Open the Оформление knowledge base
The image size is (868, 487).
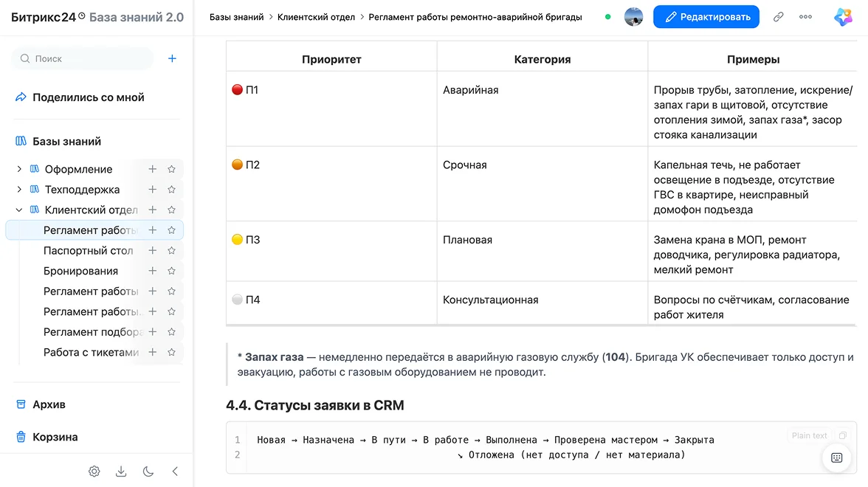(x=78, y=169)
